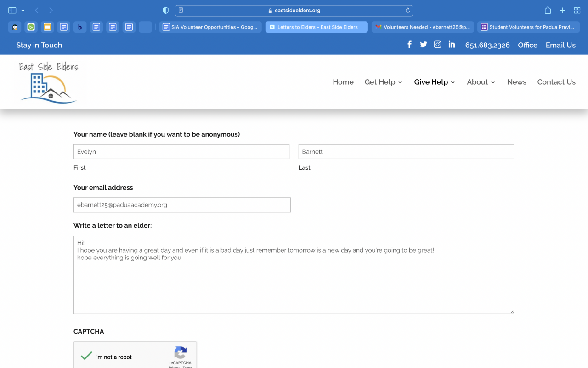Switch to the yellow Slides pinned tab

click(x=47, y=27)
